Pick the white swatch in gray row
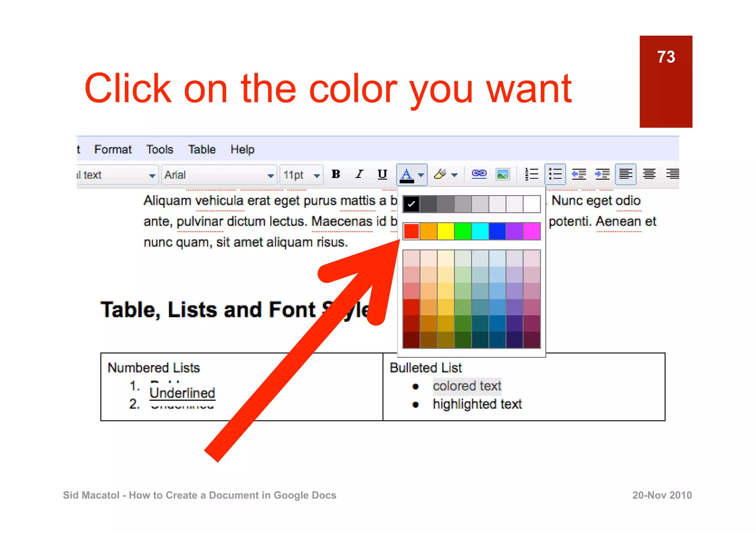756x534 pixels. [532, 204]
